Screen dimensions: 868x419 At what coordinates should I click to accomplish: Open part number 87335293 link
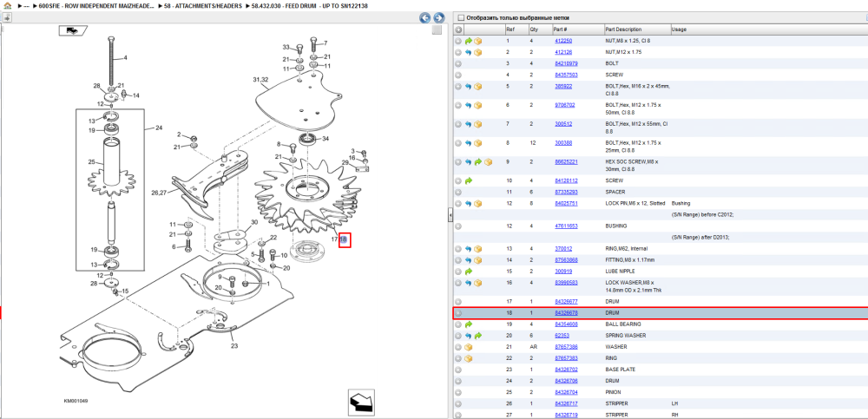pos(566,192)
